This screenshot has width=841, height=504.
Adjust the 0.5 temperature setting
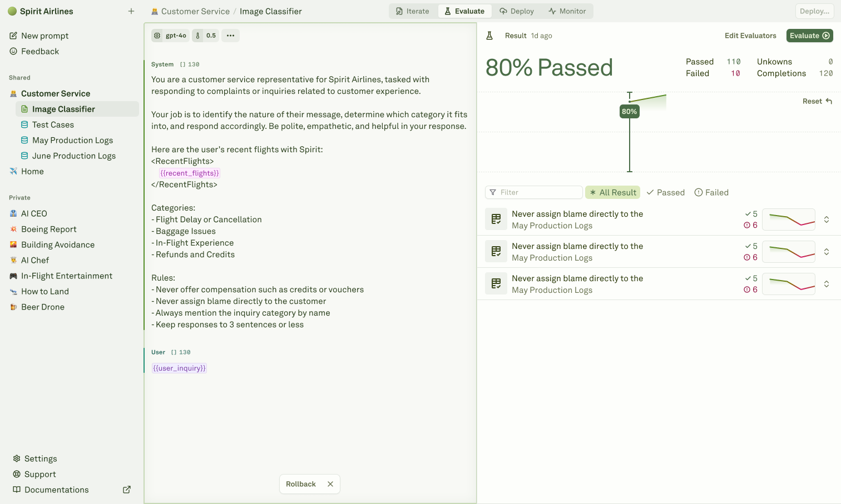[205, 36]
